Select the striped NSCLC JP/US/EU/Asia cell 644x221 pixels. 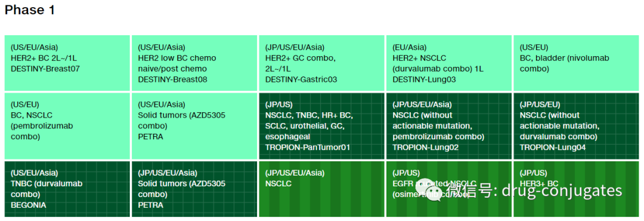click(x=321, y=189)
